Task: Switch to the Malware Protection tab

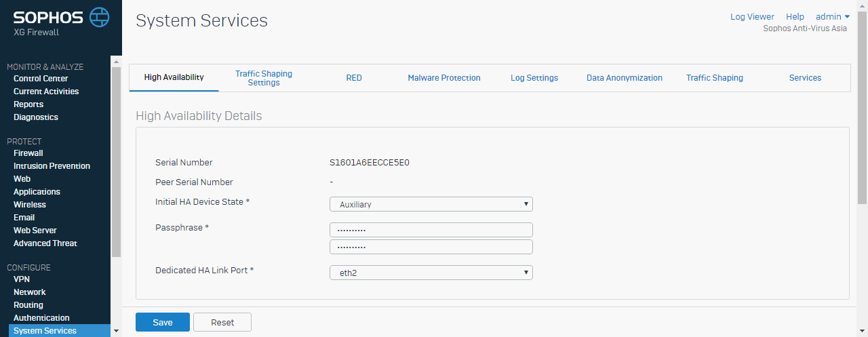Action: tap(444, 78)
